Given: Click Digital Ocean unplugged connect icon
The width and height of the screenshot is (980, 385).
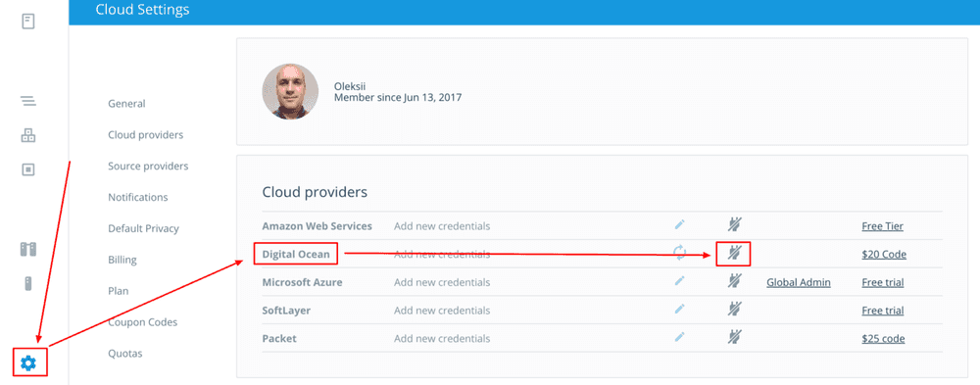Looking at the screenshot, I should click(x=734, y=253).
